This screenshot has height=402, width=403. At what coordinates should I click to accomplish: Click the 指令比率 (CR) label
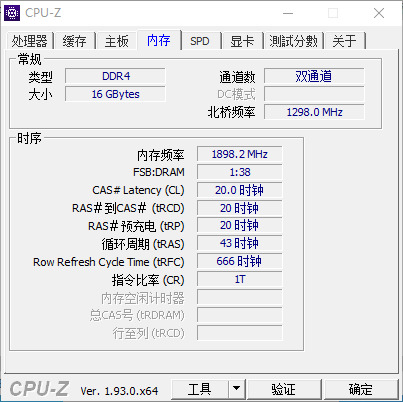pyautogui.click(x=148, y=280)
